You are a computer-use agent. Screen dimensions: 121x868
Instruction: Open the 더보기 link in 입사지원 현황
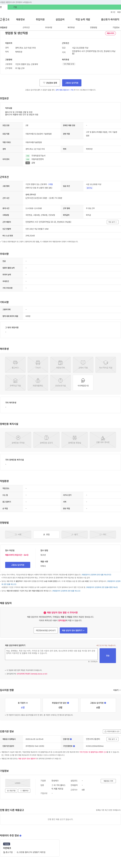pos(117,690)
